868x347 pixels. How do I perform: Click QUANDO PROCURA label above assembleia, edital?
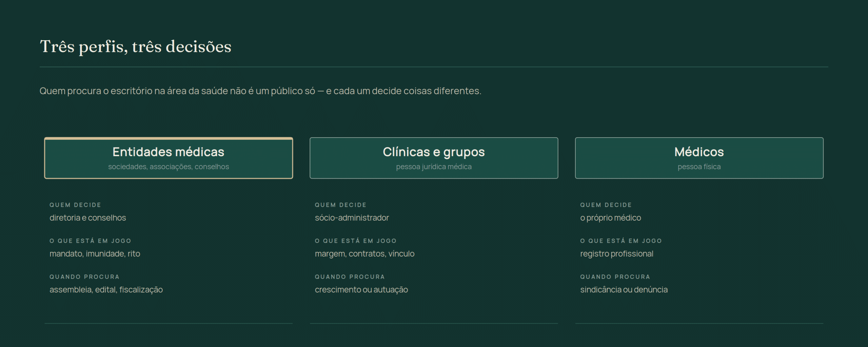[84, 277]
